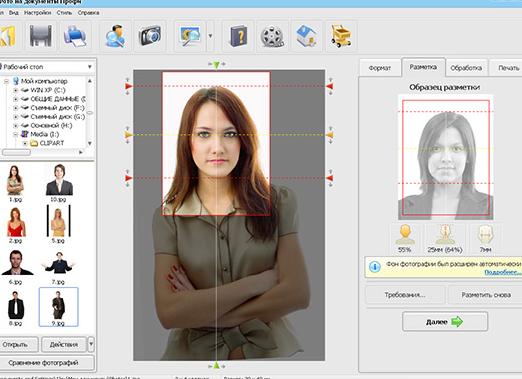Click green bottom center-line marker
The width and height of the screenshot is (522, 379).
[216, 365]
